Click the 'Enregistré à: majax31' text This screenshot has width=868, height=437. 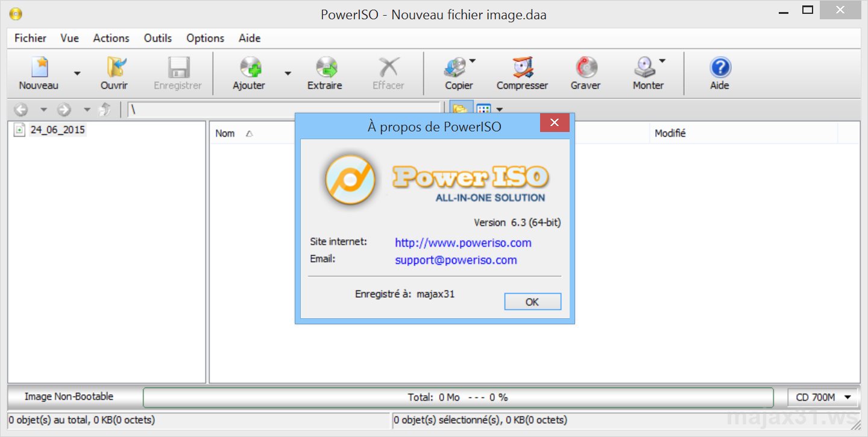pos(405,294)
